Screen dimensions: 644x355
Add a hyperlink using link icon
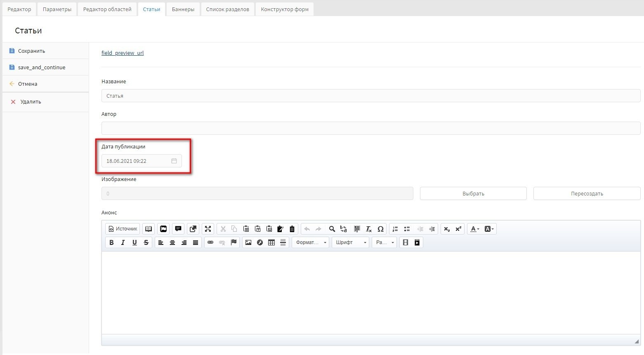[210, 242]
